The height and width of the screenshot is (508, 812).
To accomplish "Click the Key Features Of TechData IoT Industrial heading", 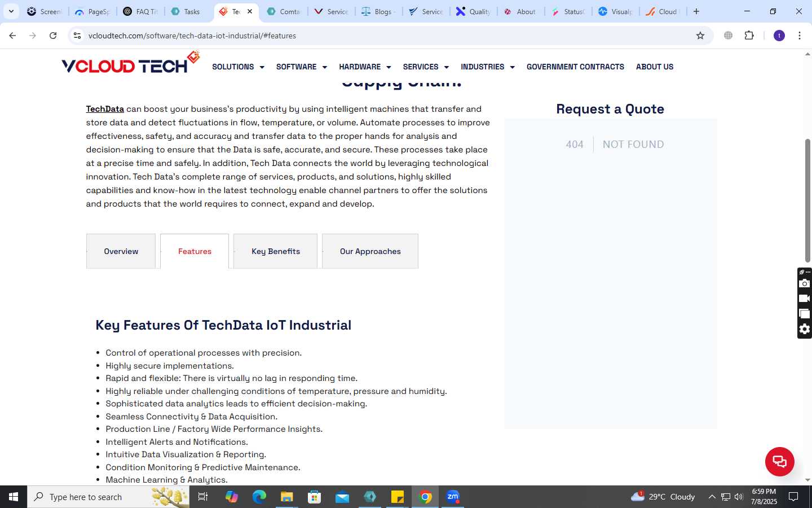I will (x=223, y=325).
